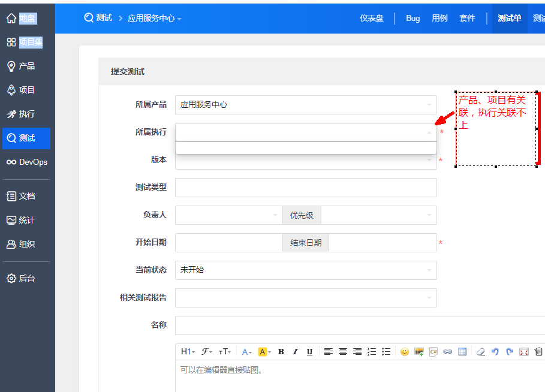
Task: Toggle the bulleted list option
Action: [386, 352]
